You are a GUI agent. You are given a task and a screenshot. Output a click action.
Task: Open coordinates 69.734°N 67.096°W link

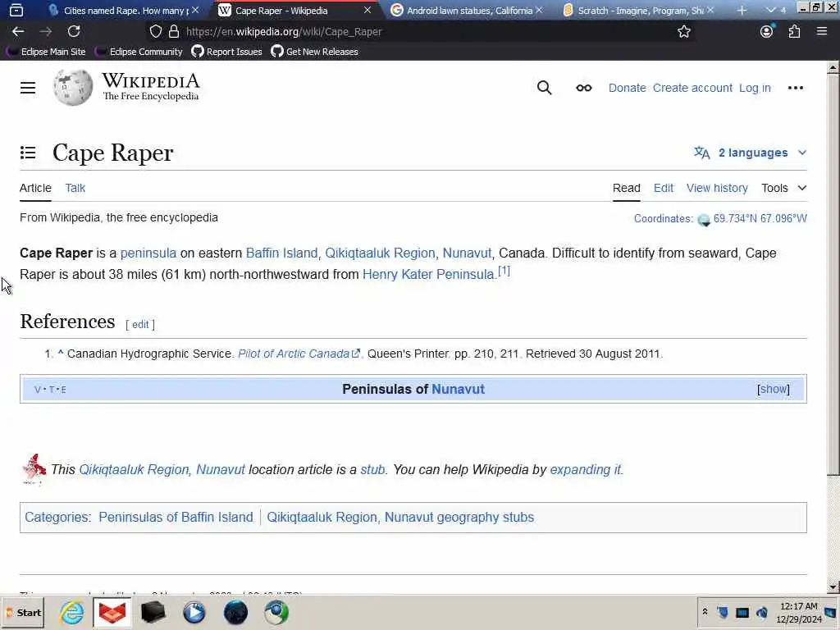tap(760, 218)
